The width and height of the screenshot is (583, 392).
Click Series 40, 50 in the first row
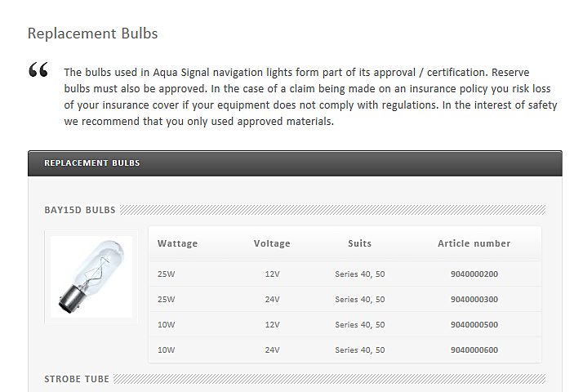[359, 274]
